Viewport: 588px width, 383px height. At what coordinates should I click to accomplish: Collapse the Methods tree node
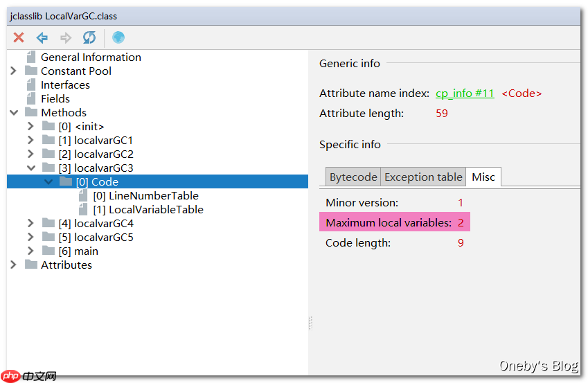tap(14, 113)
